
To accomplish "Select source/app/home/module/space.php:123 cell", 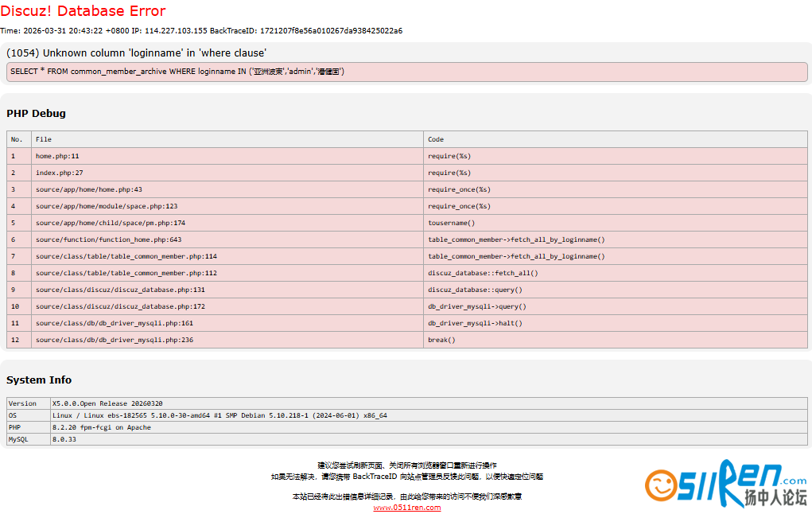I will pyautogui.click(x=227, y=206).
